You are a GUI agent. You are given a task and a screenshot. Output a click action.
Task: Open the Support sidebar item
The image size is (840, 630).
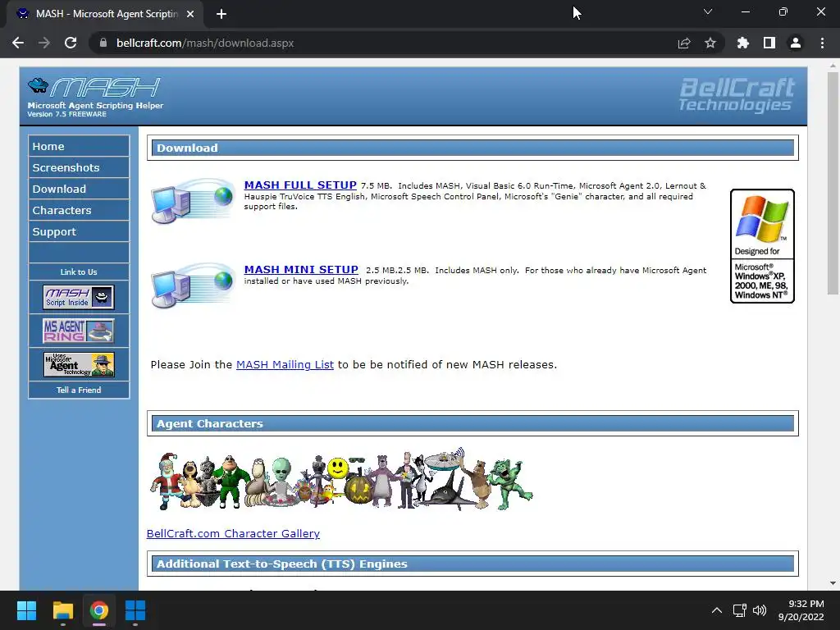tap(79, 232)
